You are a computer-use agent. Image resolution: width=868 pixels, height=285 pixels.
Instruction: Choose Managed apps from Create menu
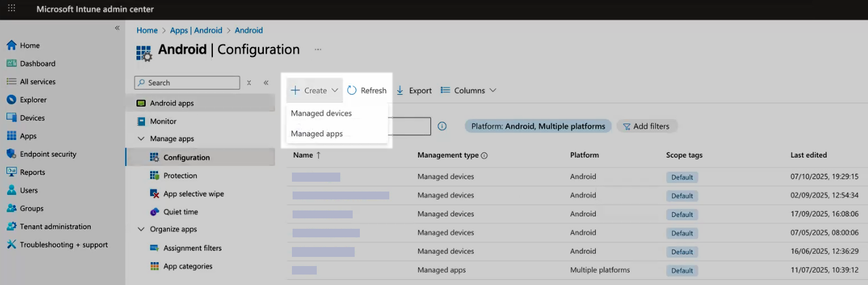click(317, 134)
